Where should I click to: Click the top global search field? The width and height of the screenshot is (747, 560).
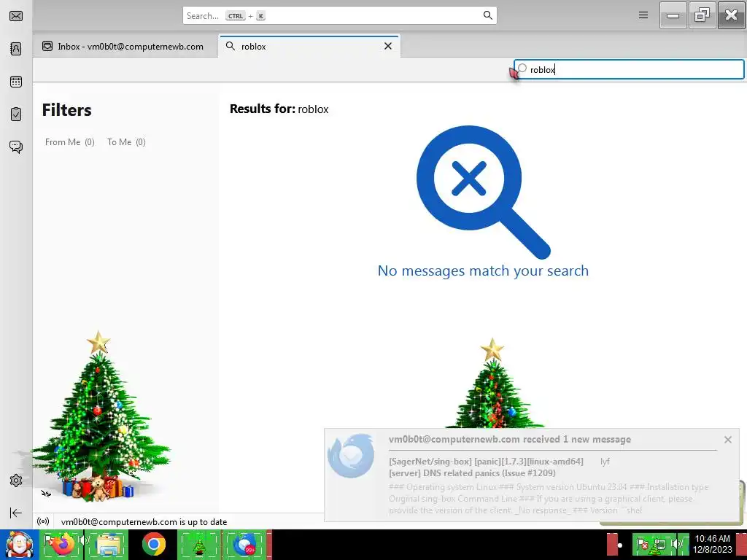point(340,16)
